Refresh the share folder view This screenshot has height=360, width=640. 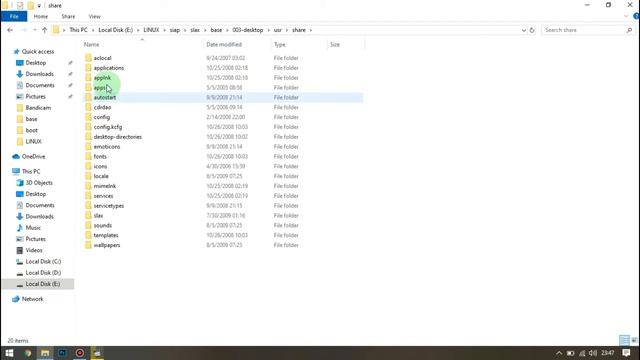point(532,30)
